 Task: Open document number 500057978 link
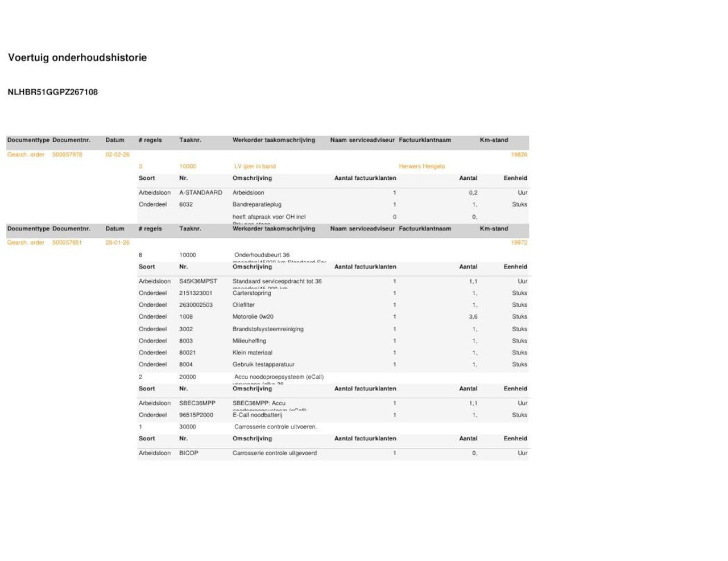coord(67,155)
